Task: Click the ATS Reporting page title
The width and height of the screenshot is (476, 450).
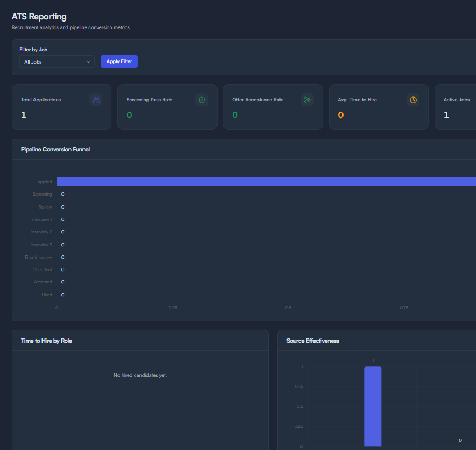Action: pyautogui.click(x=39, y=16)
